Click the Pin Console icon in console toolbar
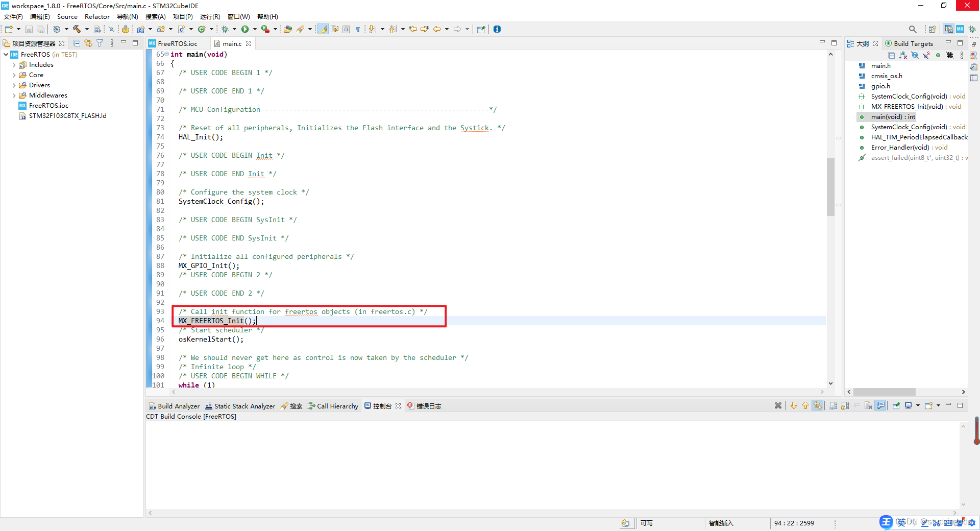Image resolution: width=980 pixels, height=531 pixels. pyautogui.click(x=896, y=405)
